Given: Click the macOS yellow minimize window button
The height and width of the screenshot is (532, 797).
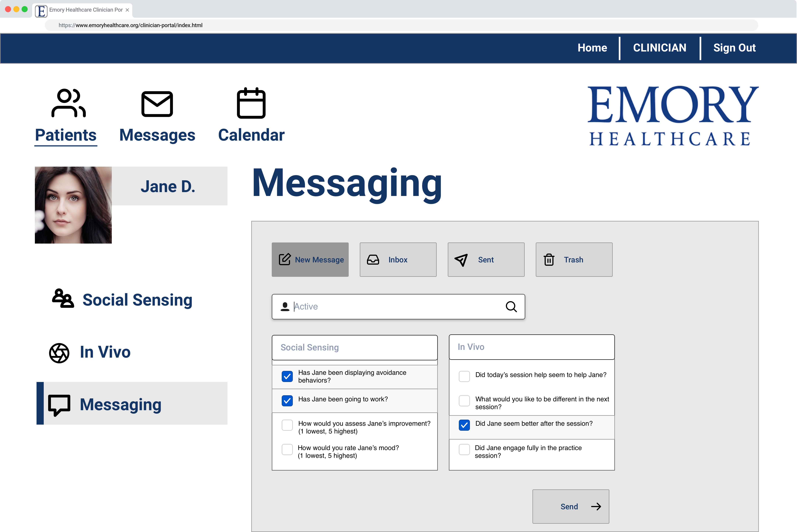Looking at the screenshot, I should [16, 9].
